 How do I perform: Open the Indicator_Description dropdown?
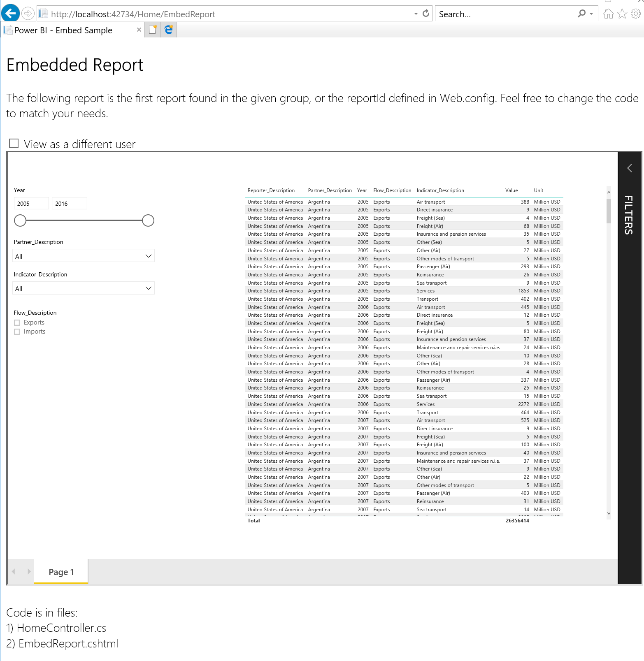[x=84, y=288]
